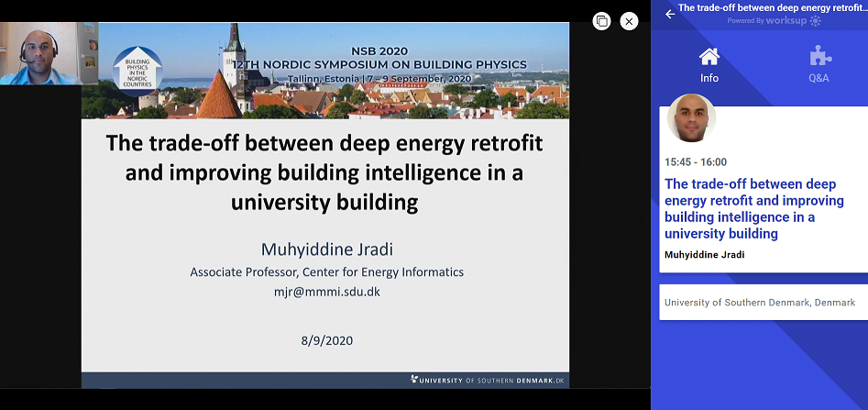Open the blue session title link in the Info card
The height and width of the screenshot is (410, 868).
[x=742, y=209]
